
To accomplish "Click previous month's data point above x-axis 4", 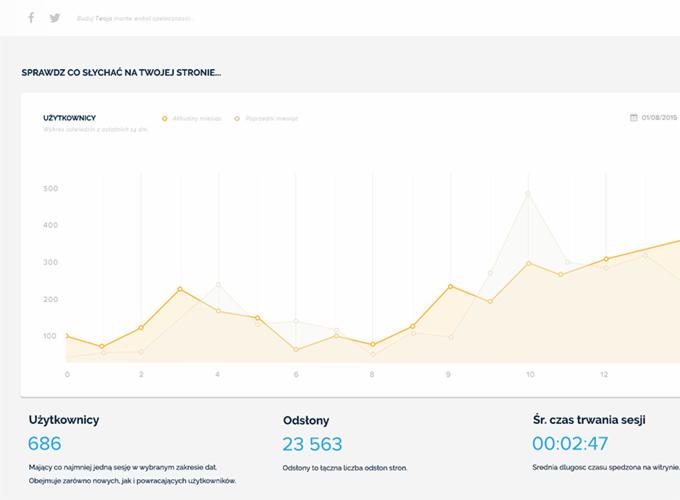I will tap(218, 285).
